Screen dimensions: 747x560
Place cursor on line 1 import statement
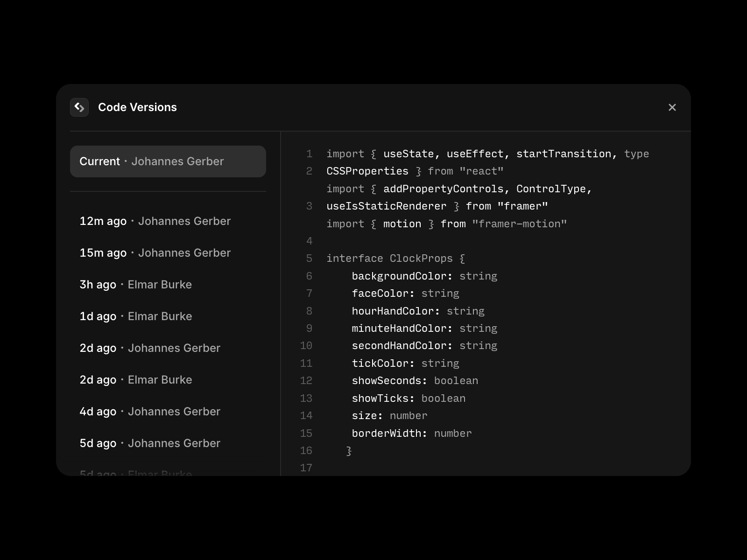pyautogui.click(x=486, y=154)
